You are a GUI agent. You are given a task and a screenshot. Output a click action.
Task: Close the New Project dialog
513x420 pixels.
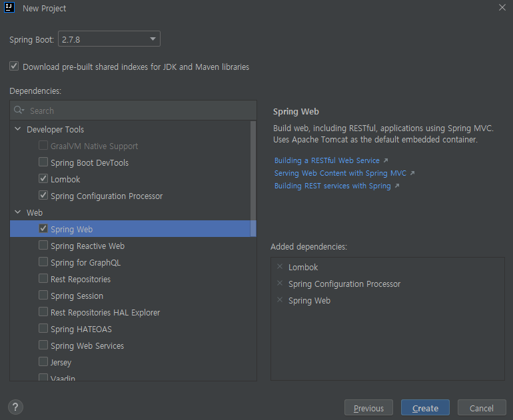coord(502,7)
